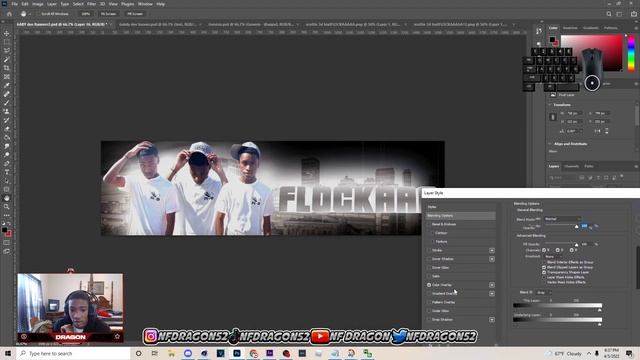Enable the Inner Shadow checkbox
The image size is (640, 360).
[429, 259]
